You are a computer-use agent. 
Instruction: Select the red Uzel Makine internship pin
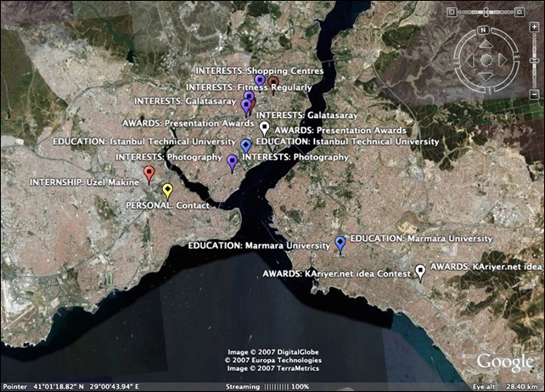pyautogui.click(x=149, y=173)
